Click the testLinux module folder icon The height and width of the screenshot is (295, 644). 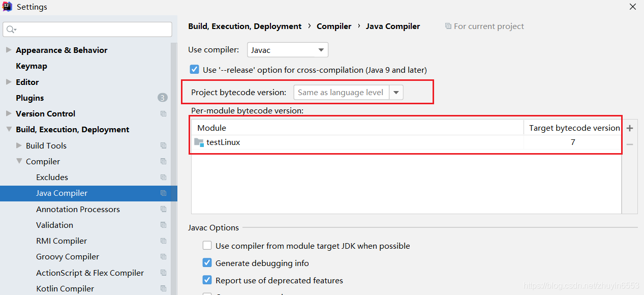(x=199, y=142)
